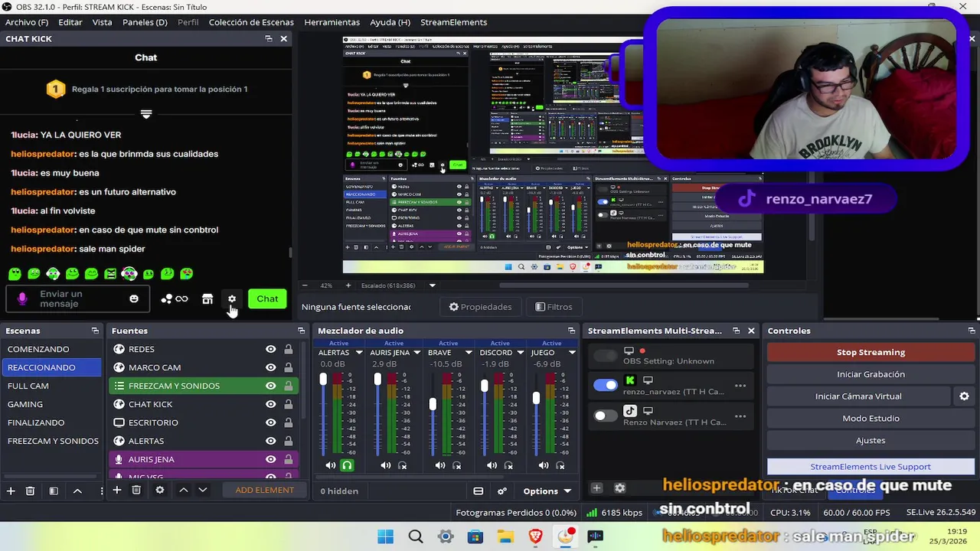Open JUEGO mixer channel dropdown
This screenshot has width=980, height=551.
(x=572, y=353)
